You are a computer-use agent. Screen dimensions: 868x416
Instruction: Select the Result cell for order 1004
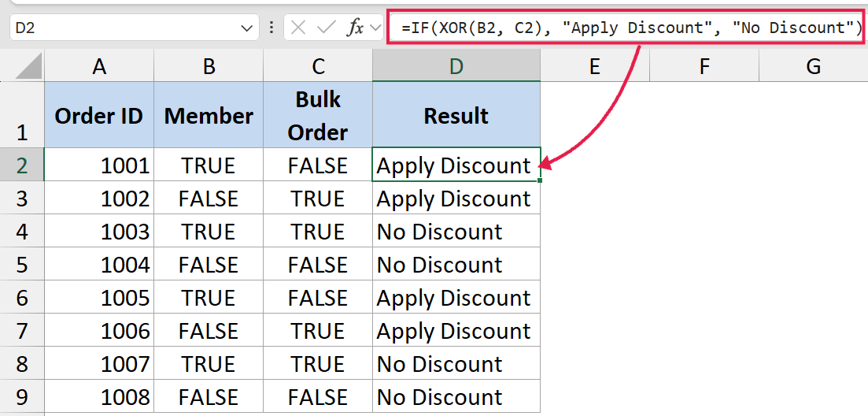tap(456, 264)
